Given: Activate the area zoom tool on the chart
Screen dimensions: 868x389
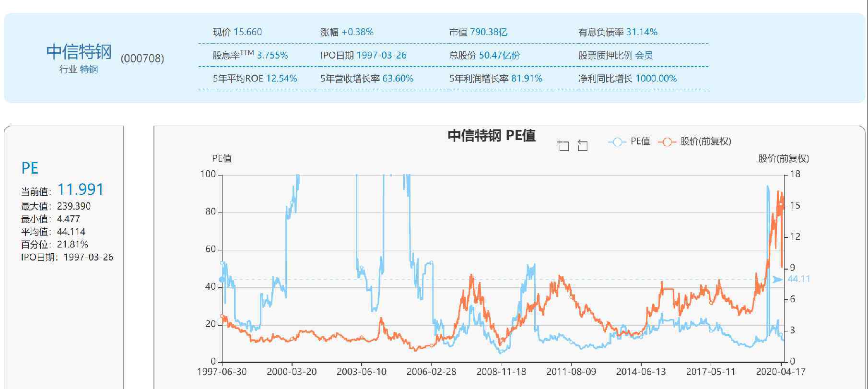Looking at the screenshot, I should (x=563, y=145).
